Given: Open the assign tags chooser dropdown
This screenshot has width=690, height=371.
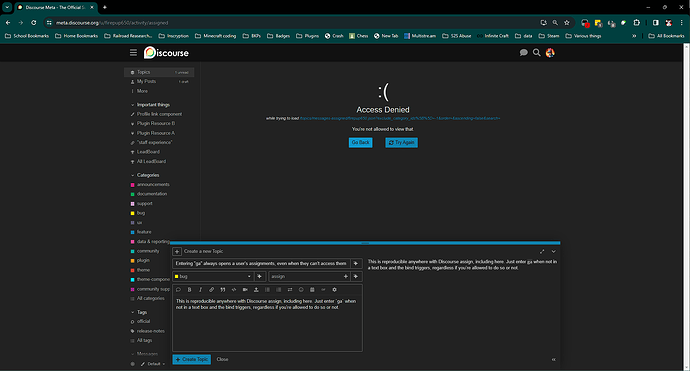Looking at the screenshot, I should tap(309, 276).
